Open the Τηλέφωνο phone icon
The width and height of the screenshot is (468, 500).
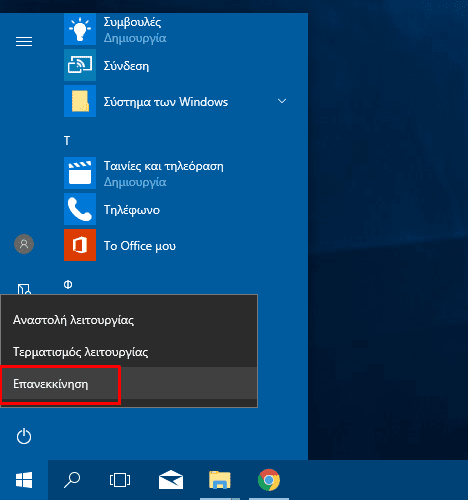(x=80, y=209)
